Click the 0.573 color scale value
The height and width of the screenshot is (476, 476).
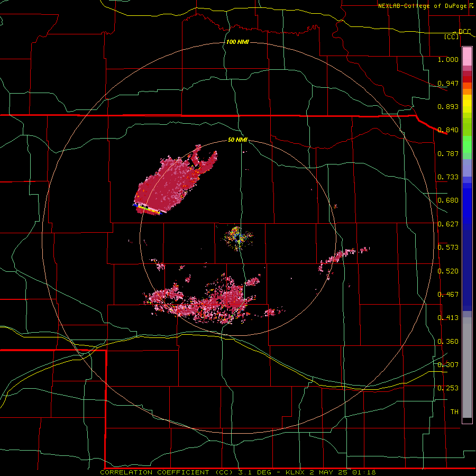[x=448, y=248]
